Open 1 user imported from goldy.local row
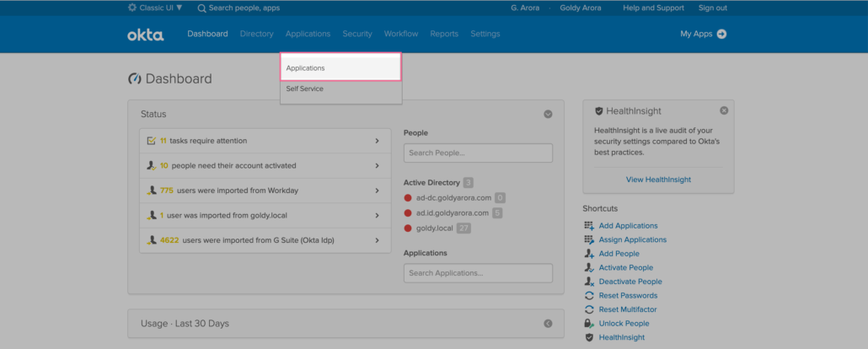The image size is (868, 349). click(265, 216)
